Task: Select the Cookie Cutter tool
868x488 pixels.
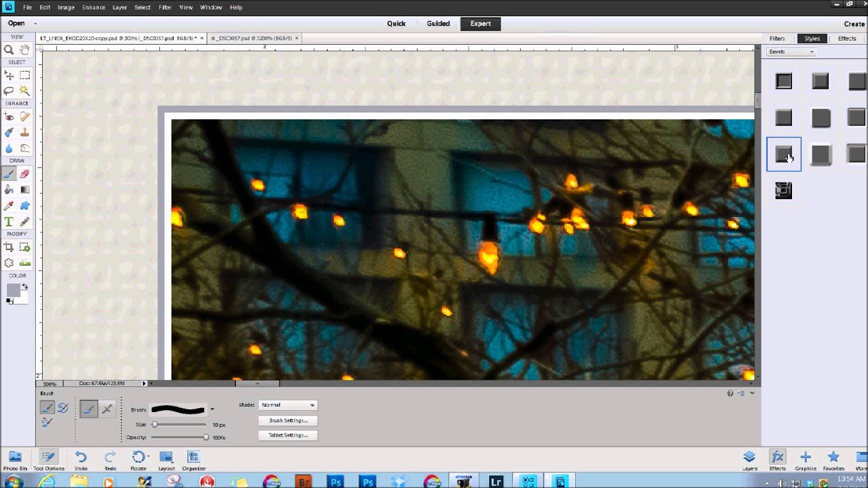Action: pyautogui.click(x=9, y=263)
